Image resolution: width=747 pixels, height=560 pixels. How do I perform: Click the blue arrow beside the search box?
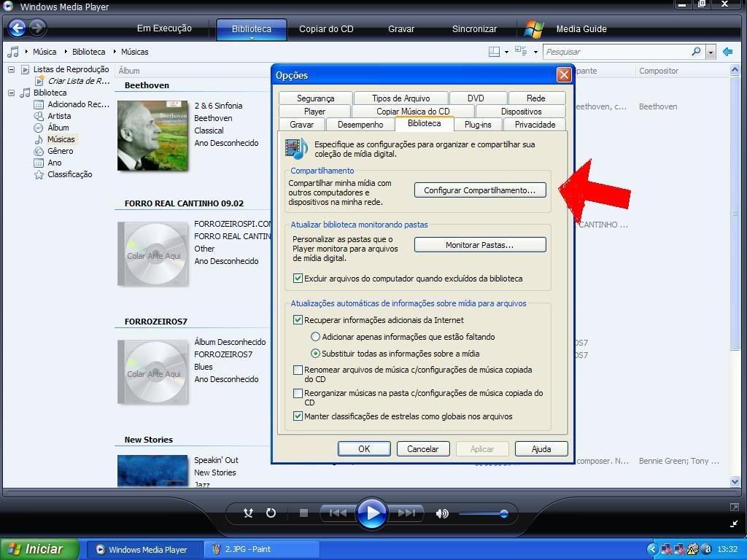pos(727,52)
